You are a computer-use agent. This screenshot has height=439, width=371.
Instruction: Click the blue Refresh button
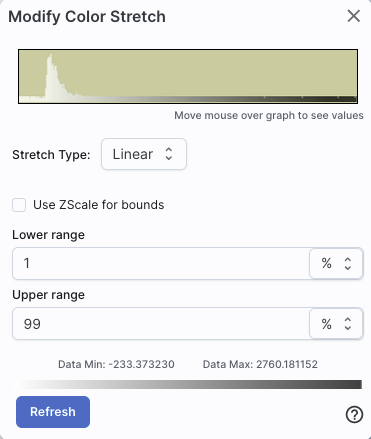pyautogui.click(x=53, y=412)
